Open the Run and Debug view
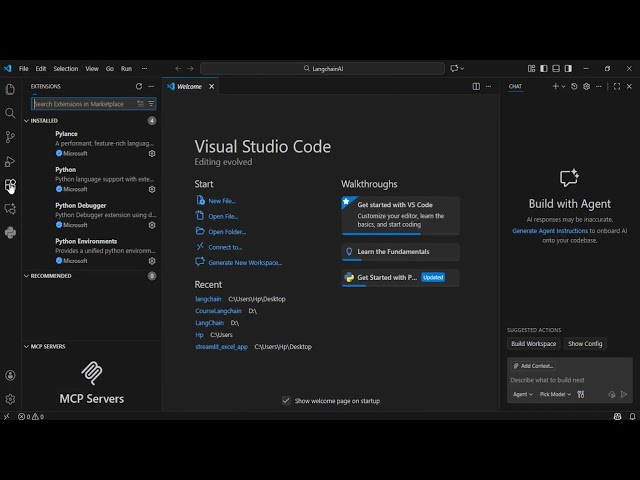Viewport: 640px width, 480px height. (10, 161)
